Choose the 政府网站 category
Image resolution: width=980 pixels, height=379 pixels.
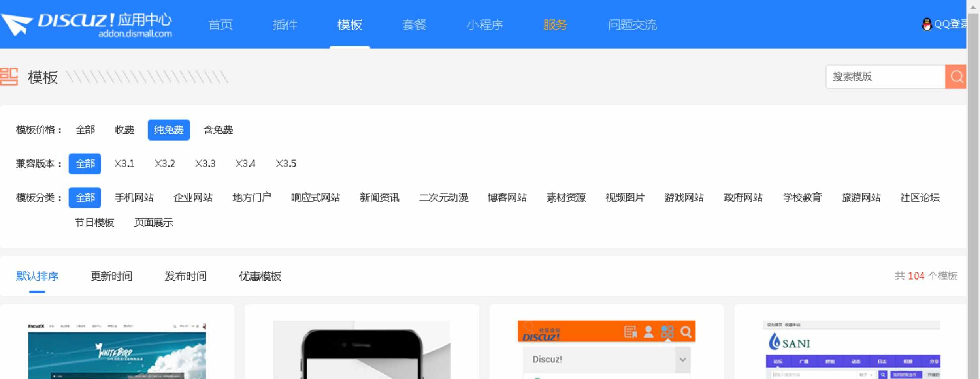743,198
